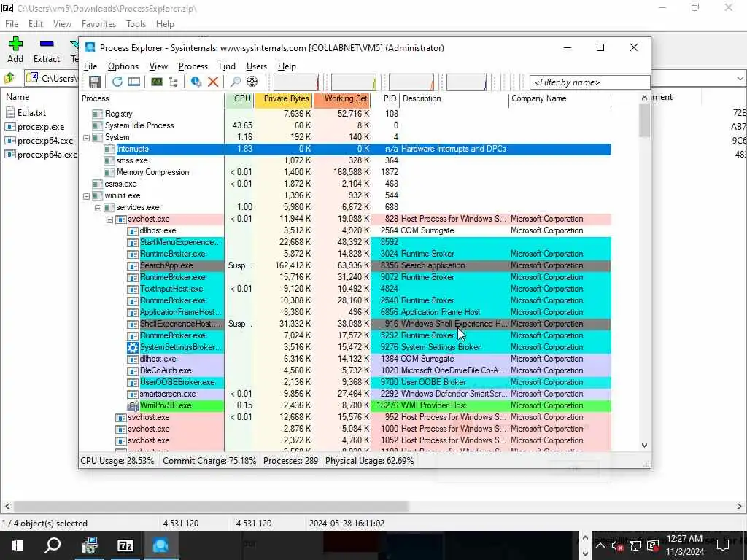Click the Find Window's Process crosshair icon
Image resolution: width=747 pixels, height=560 pixels.
(x=252, y=82)
